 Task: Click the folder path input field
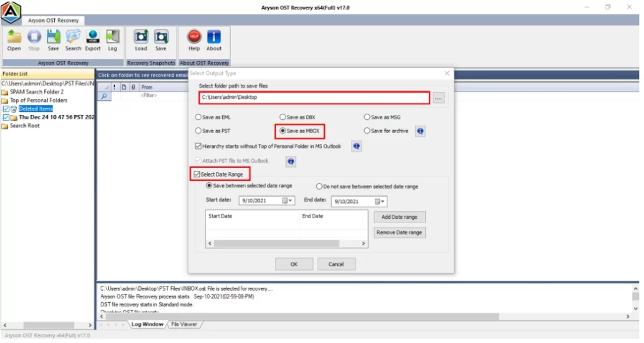[314, 97]
